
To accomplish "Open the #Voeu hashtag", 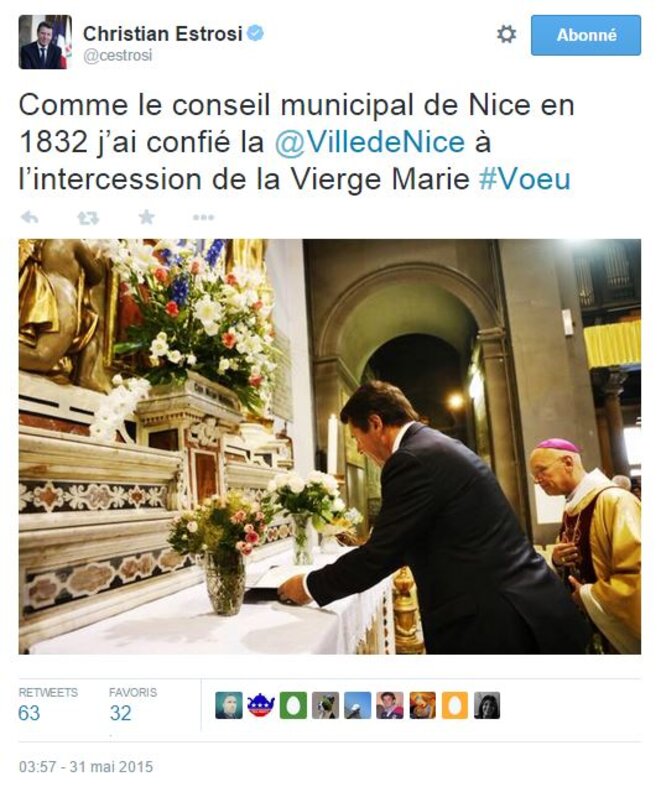I will pyautogui.click(x=524, y=179).
